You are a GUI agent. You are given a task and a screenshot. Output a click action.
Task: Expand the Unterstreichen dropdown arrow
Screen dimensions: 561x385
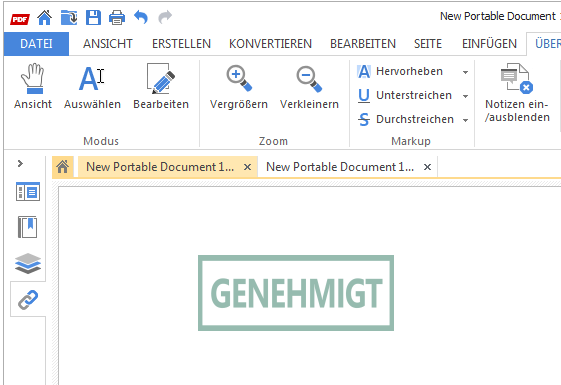465,96
